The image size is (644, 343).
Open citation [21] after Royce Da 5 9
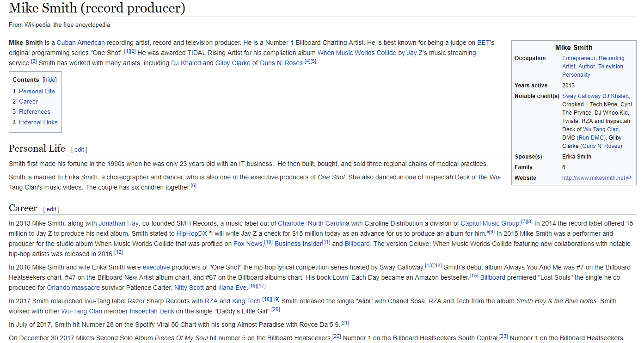(x=345, y=323)
